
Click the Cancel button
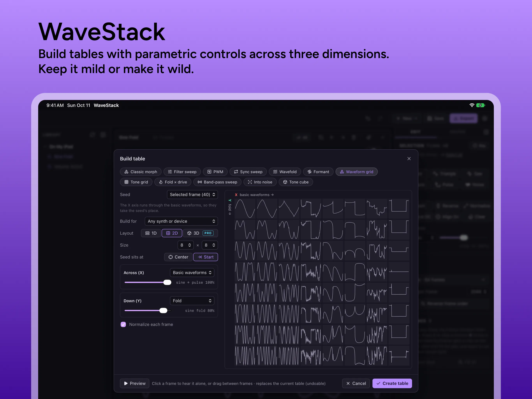(356, 383)
